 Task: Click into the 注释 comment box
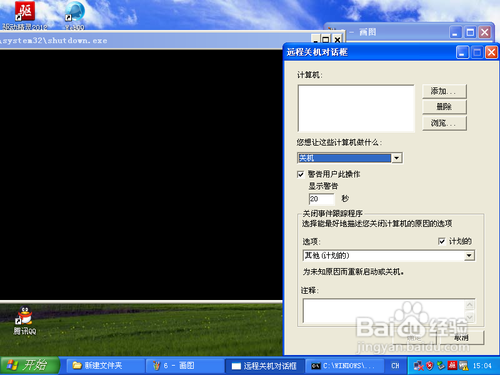pyautogui.click(x=384, y=310)
